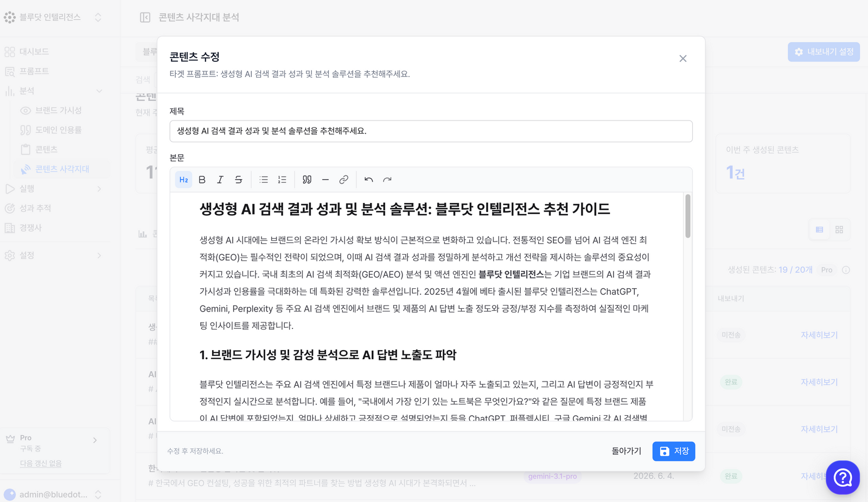868x502 pixels.
Task: Click the 설정 gear icon in sidebar
Action: [x=10, y=255]
